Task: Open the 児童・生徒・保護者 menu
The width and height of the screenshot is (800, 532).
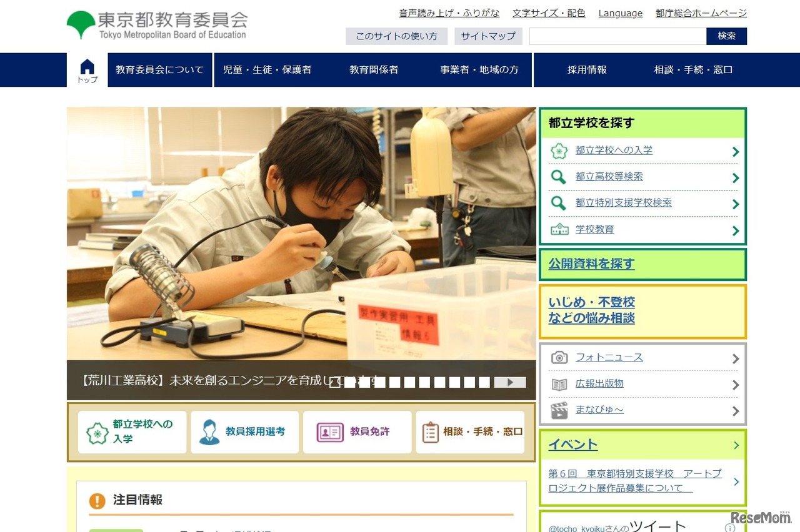Action: (x=267, y=70)
